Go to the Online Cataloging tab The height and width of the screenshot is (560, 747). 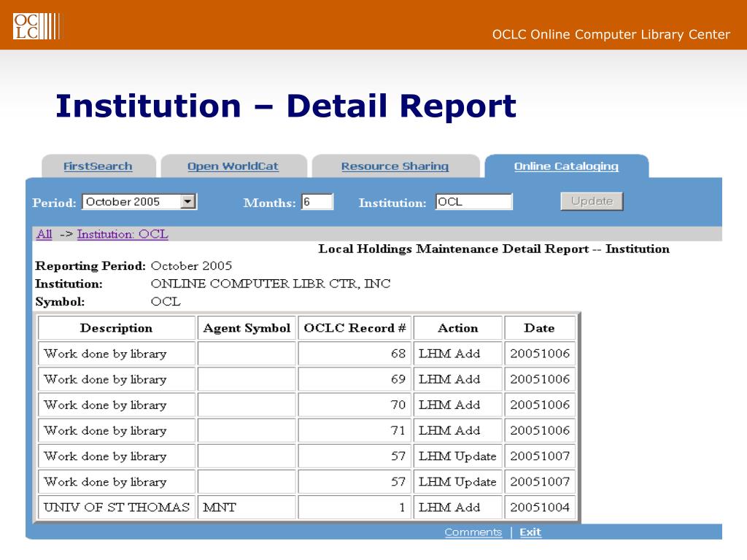pyautogui.click(x=566, y=166)
